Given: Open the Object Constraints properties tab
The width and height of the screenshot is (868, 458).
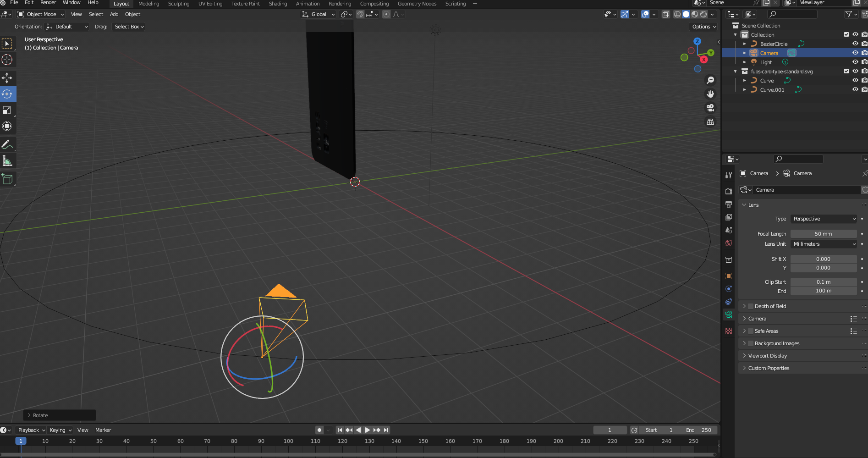Looking at the screenshot, I should point(729,302).
